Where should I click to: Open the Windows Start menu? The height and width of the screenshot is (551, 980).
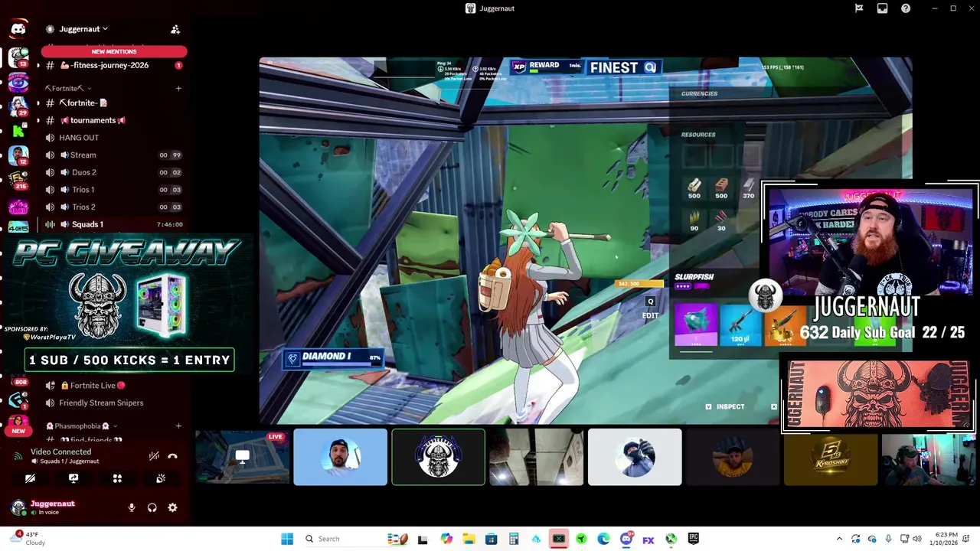pos(287,539)
